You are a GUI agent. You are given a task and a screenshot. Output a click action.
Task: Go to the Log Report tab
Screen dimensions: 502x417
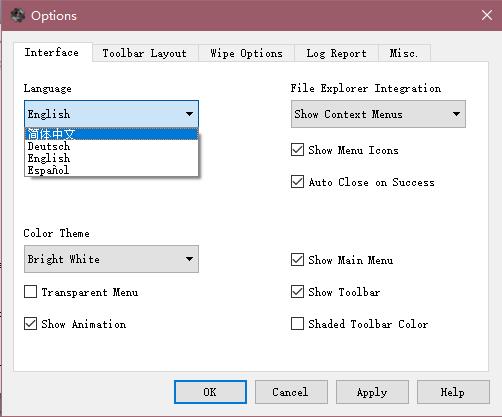click(336, 53)
